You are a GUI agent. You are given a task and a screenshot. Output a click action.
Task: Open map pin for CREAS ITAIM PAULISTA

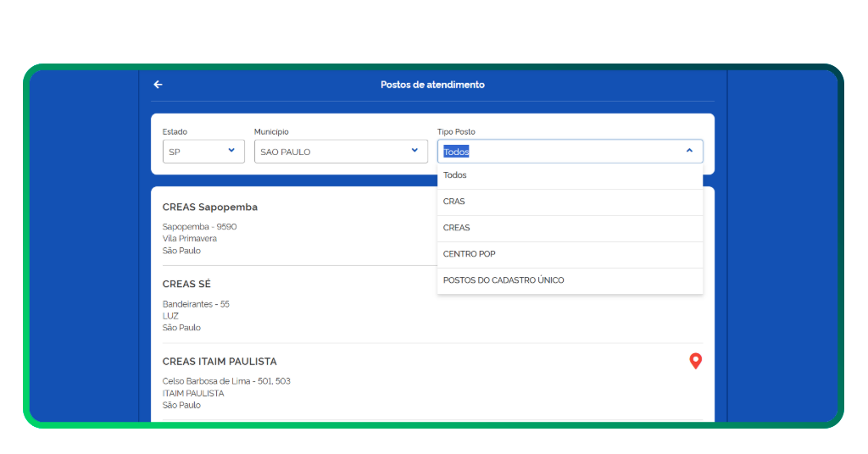[x=695, y=362]
